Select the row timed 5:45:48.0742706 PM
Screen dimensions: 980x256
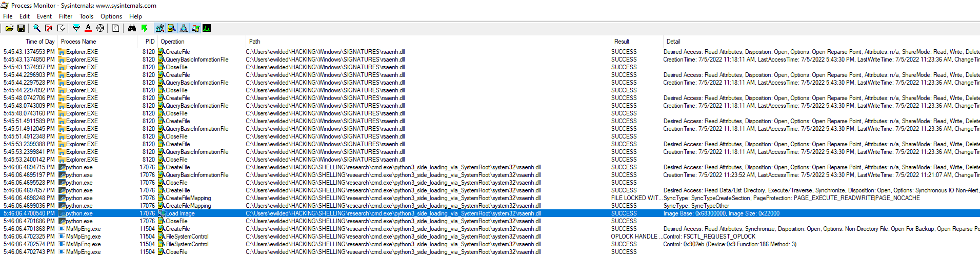coord(490,98)
